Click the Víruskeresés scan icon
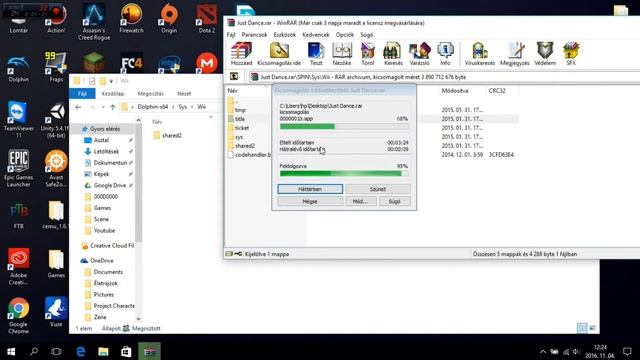The width and height of the screenshot is (640, 360). point(480,54)
